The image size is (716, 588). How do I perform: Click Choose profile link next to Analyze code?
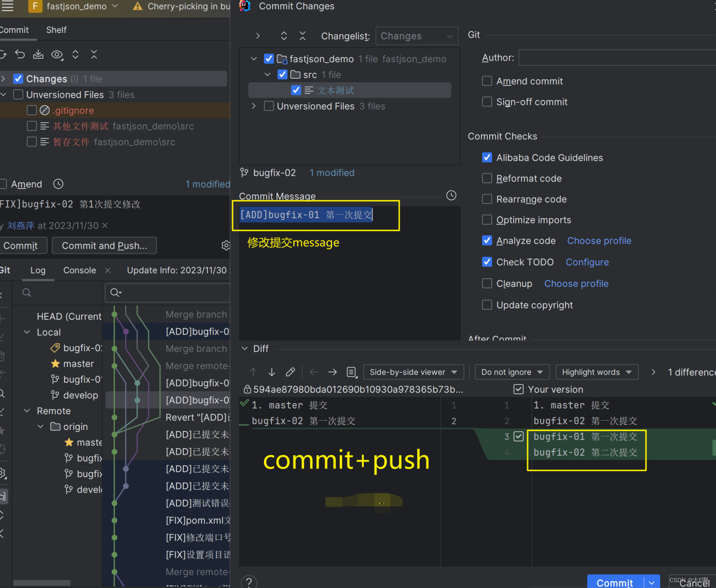coord(599,241)
